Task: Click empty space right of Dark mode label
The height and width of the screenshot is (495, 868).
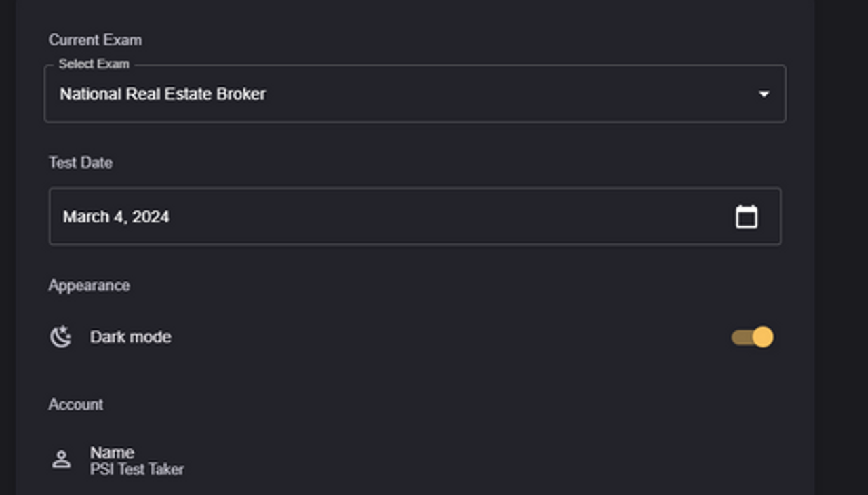Action: 441,337
